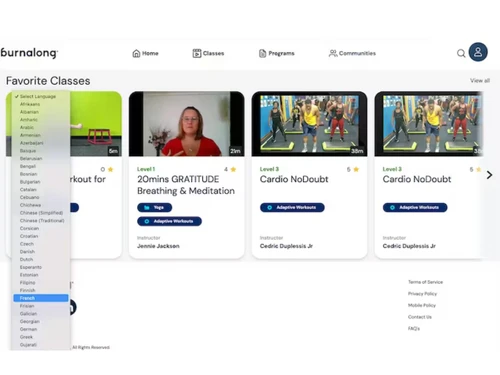Click the Programs document icon
The width and height of the screenshot is (500, 375).
(x=263, y=53)
